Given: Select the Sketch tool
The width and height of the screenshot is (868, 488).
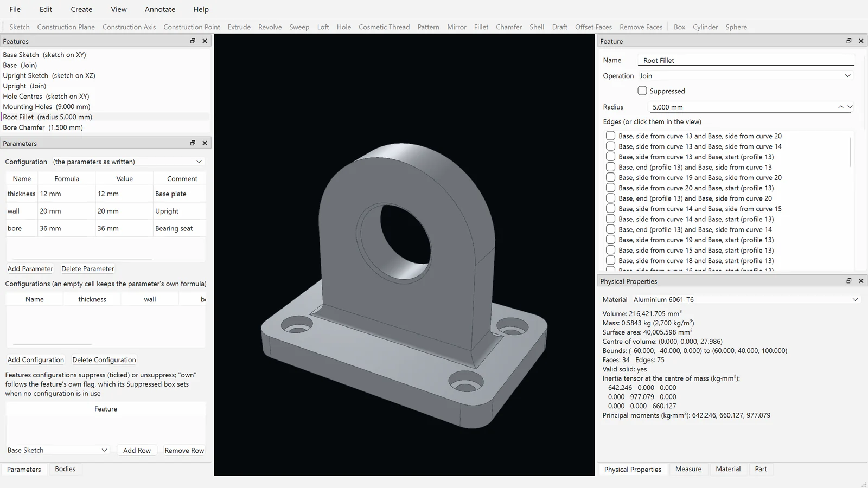Looking at the screenshot, I should [x=20, y=27].
